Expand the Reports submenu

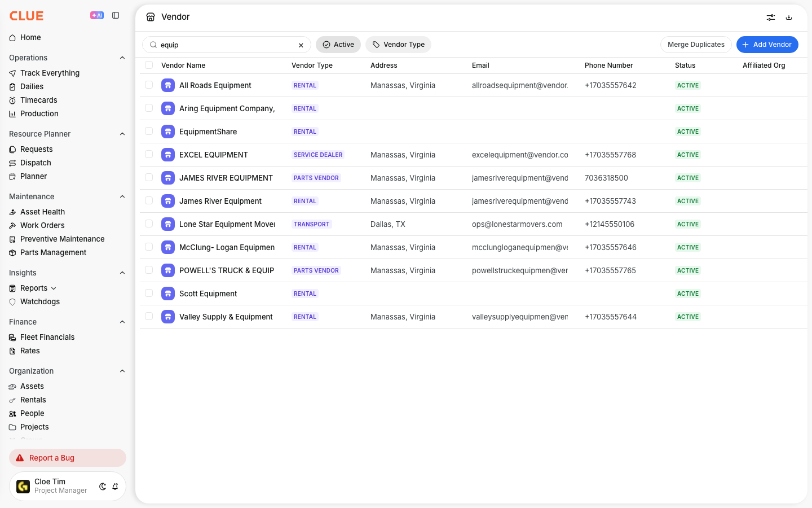point(54,288)
